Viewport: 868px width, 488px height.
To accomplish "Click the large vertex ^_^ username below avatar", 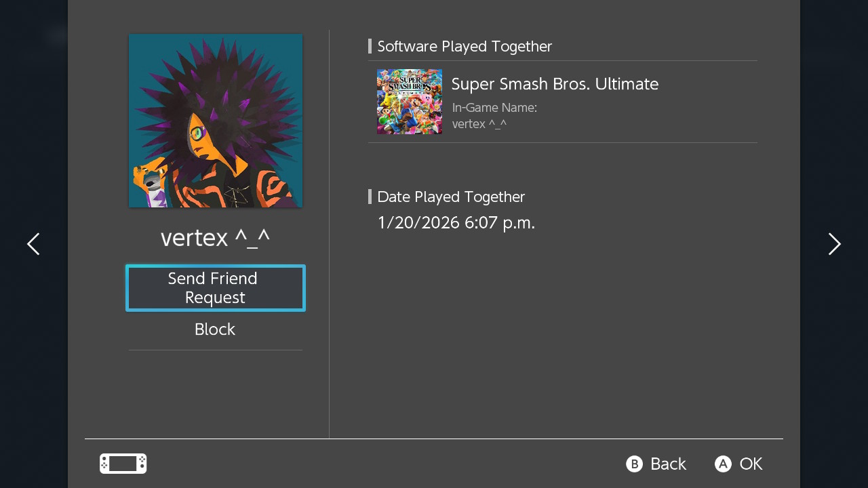I will 215,238.
